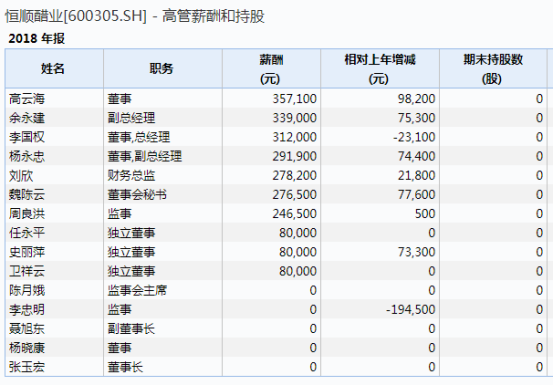This screenshot has height=386, width=554.
Task: Select the name 史丽萍
Action: click(27, 252)
